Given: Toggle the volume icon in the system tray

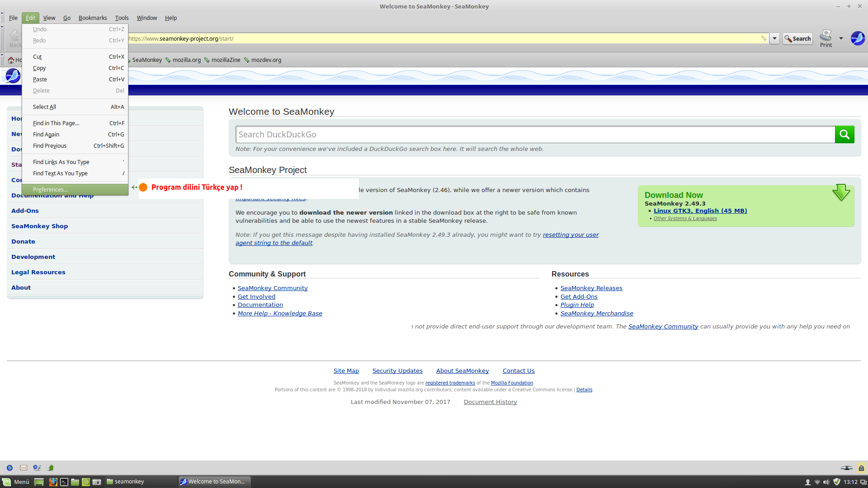Looking at the screenshot, I should coord(826,482).
